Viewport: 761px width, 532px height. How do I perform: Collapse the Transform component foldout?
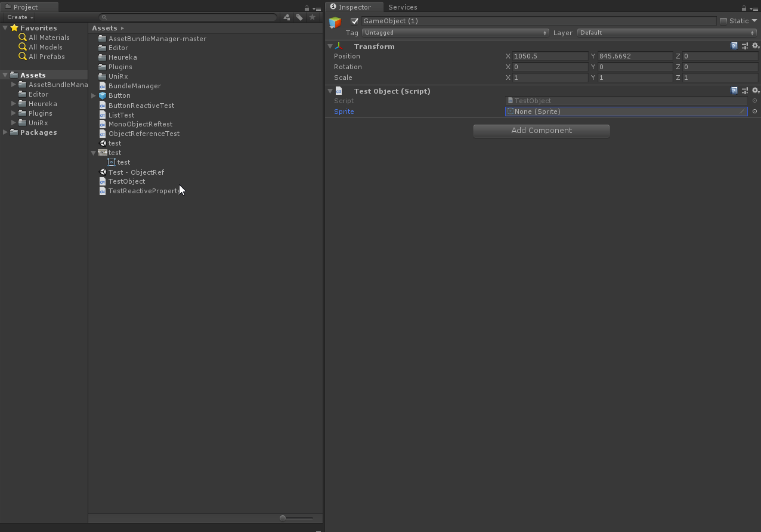tap(330, 46)
